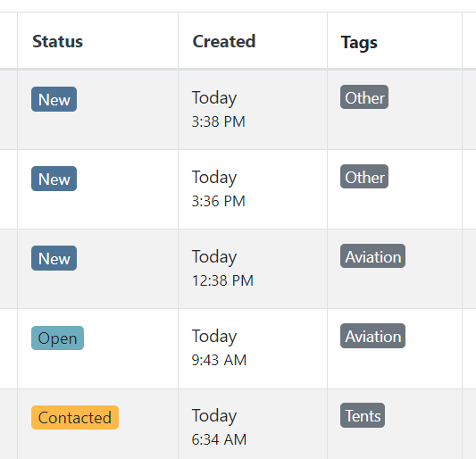The image size is (476, 459).
Task: Select the Tags column header
Action: [359, 43]
